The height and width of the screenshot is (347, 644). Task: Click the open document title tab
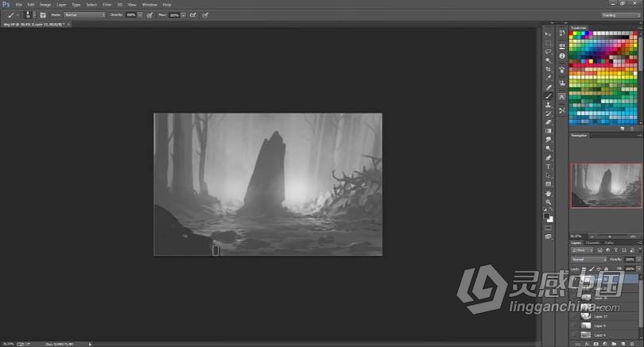tap(34, 24)
